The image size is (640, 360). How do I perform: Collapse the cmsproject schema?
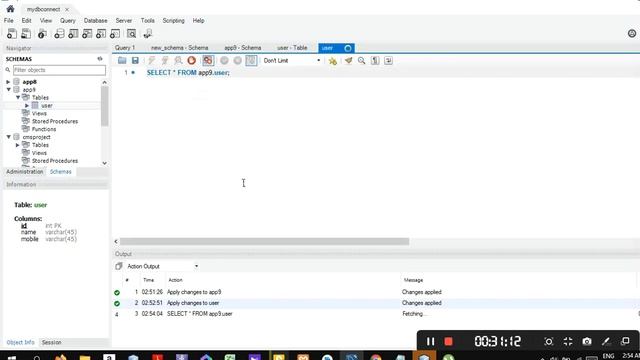(x=8, y=137)
